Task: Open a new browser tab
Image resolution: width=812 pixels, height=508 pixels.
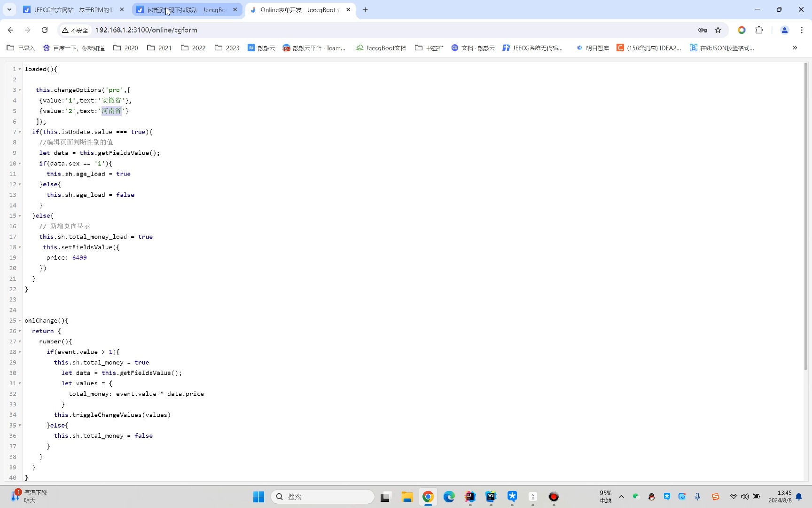Action: pyautogui.click(x=365, y=9)
